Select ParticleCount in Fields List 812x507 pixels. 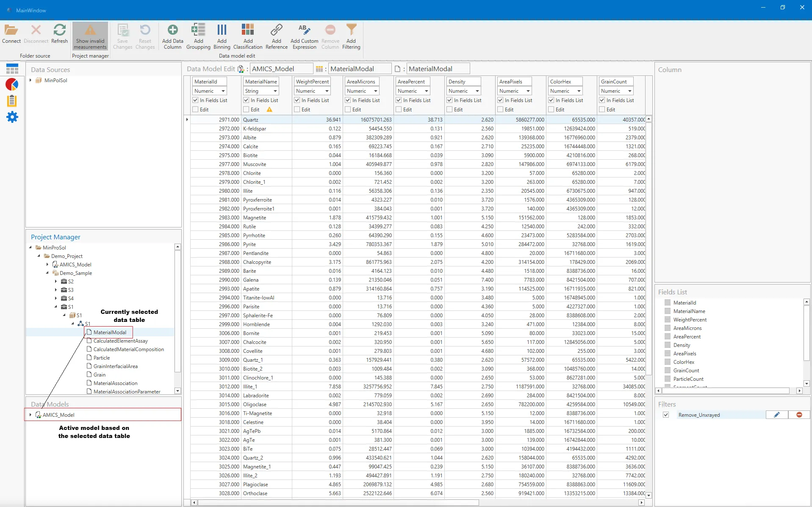[688, 379]
